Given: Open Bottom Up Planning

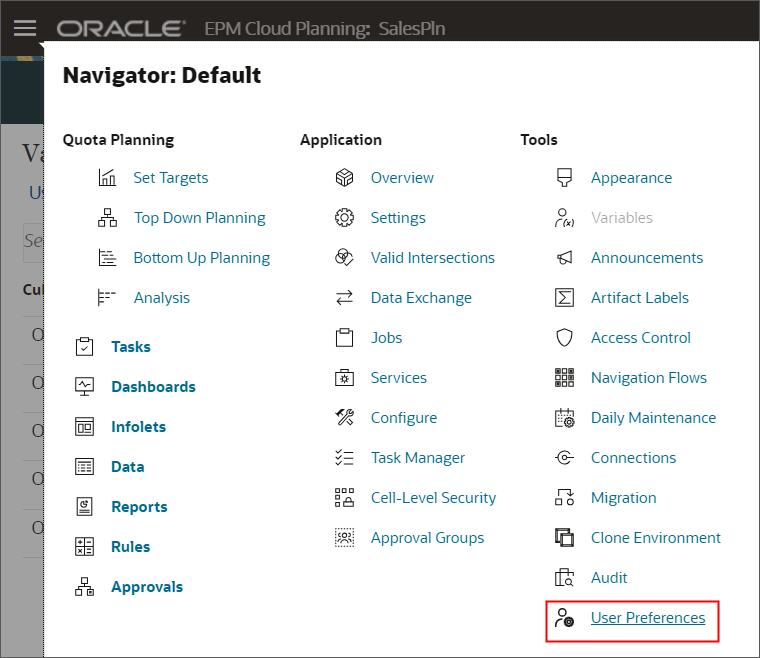Looking at the screenshot, I should (202, 258).
